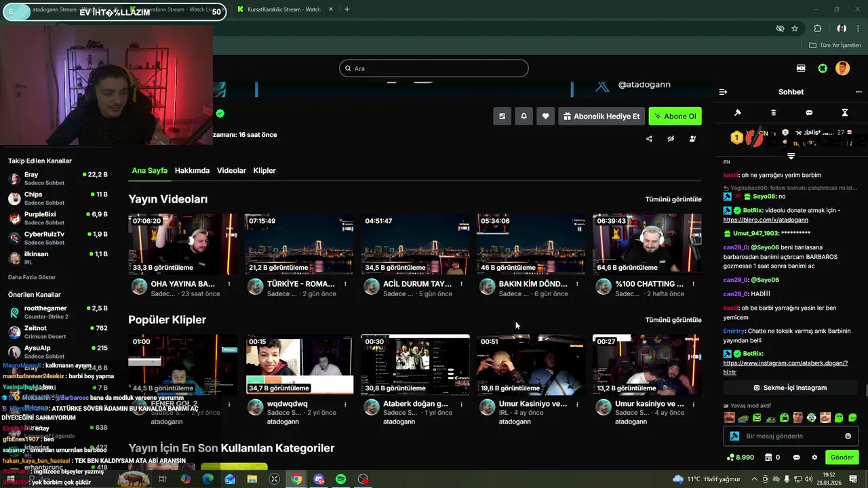This screenshot has width=868, height=488.
Task: Click the Sekme-İçi Instagram button
Action: coord(791,388)
